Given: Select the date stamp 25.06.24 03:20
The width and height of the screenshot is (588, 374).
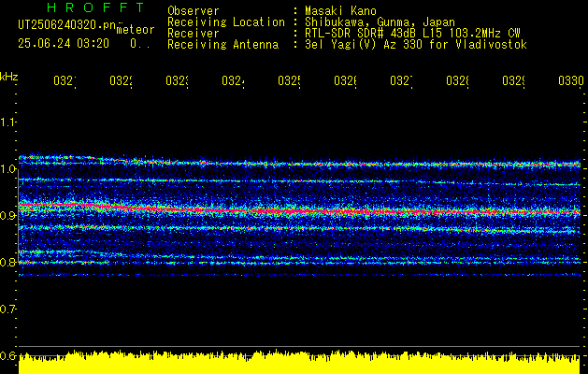Looking at the screenshot, I should pyautogui.click(x=64, y=44).
